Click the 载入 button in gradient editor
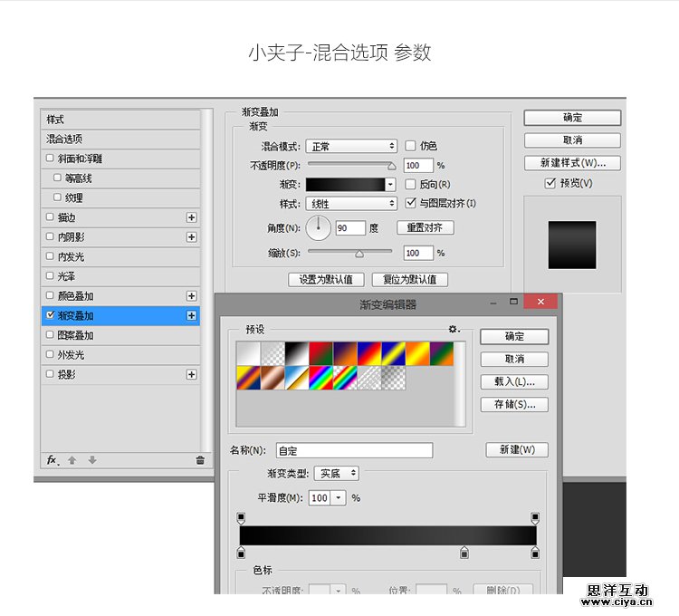 click(x=514, y=382)
